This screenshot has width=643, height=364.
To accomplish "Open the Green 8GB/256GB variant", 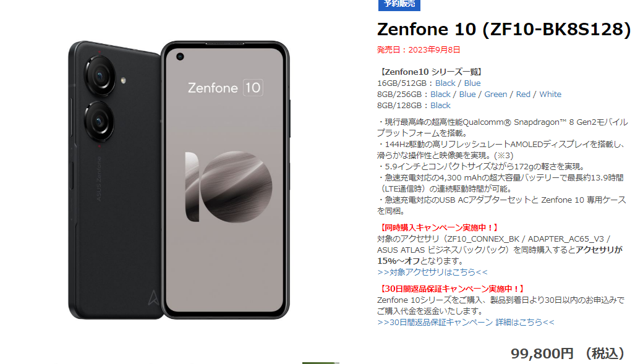I will coord(496,95).
